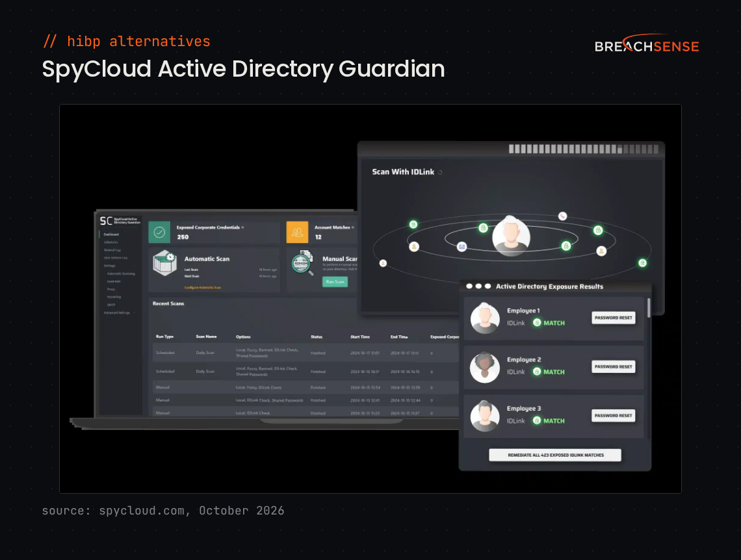Click start time 2024-10-17 11:07 cell
The width and height of the screenshot is (741, 560).
[x=365, y=353]
